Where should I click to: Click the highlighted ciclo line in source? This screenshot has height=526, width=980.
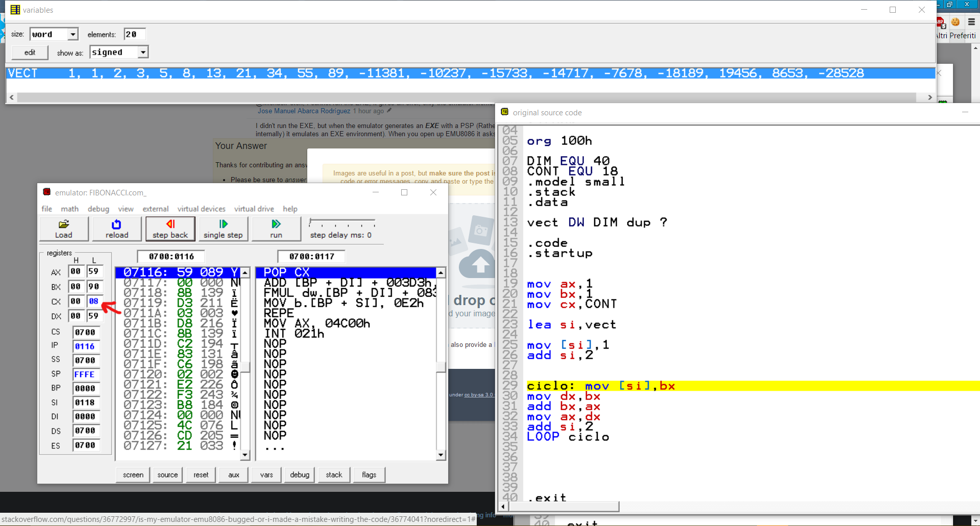[753, 386]
